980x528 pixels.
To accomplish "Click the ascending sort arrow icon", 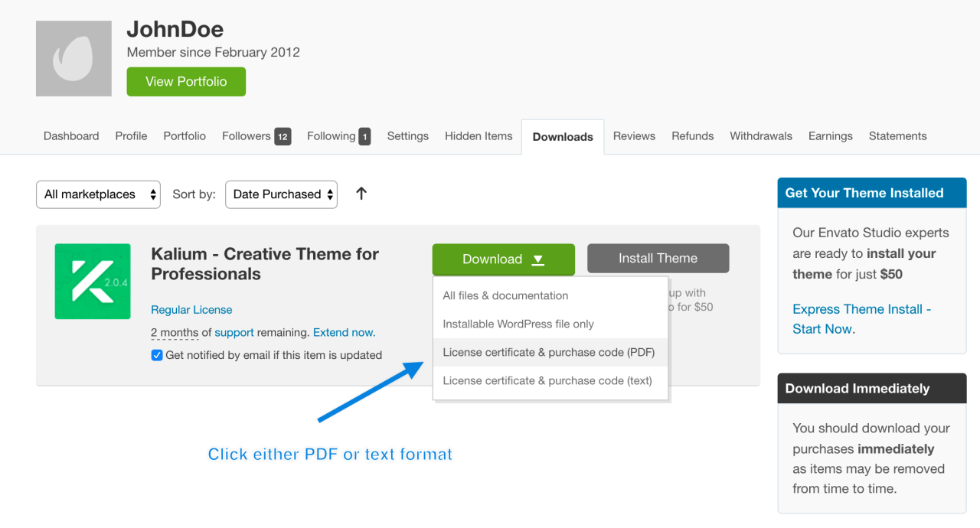I will 361,194.
